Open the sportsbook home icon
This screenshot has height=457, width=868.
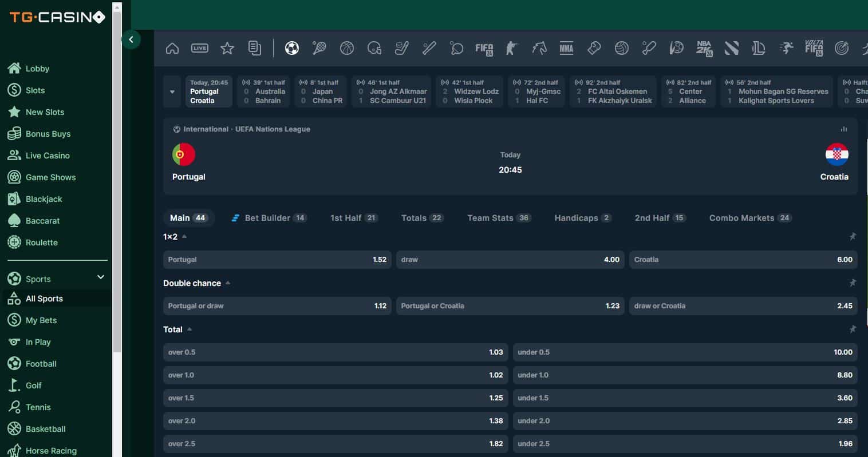click(172, 48)
